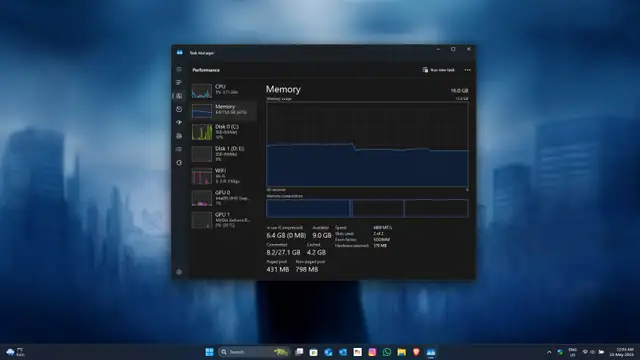Select the GPU 0 entry
Image resolution: width=640 pixels, height=360 pixels.
(223, 198)
